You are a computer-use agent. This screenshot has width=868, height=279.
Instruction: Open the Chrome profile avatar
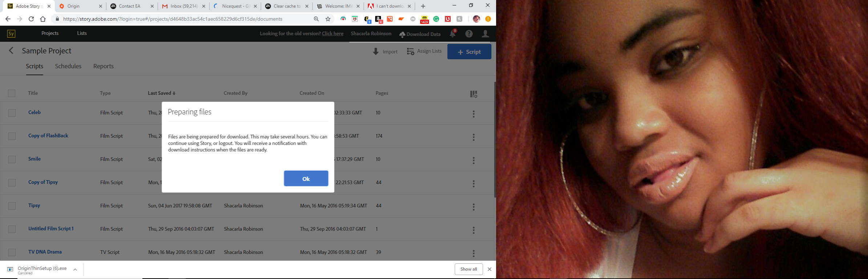point(476,19)
